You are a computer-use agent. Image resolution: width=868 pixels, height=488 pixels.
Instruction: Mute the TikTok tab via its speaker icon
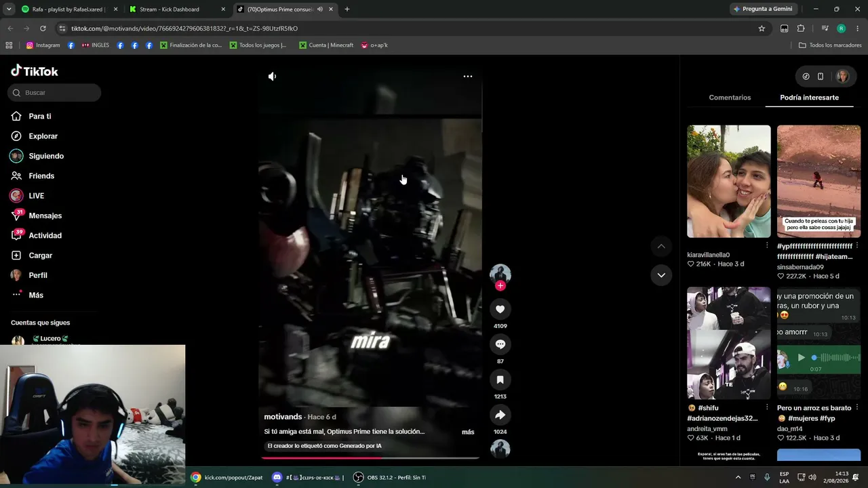tap(319, 9)
